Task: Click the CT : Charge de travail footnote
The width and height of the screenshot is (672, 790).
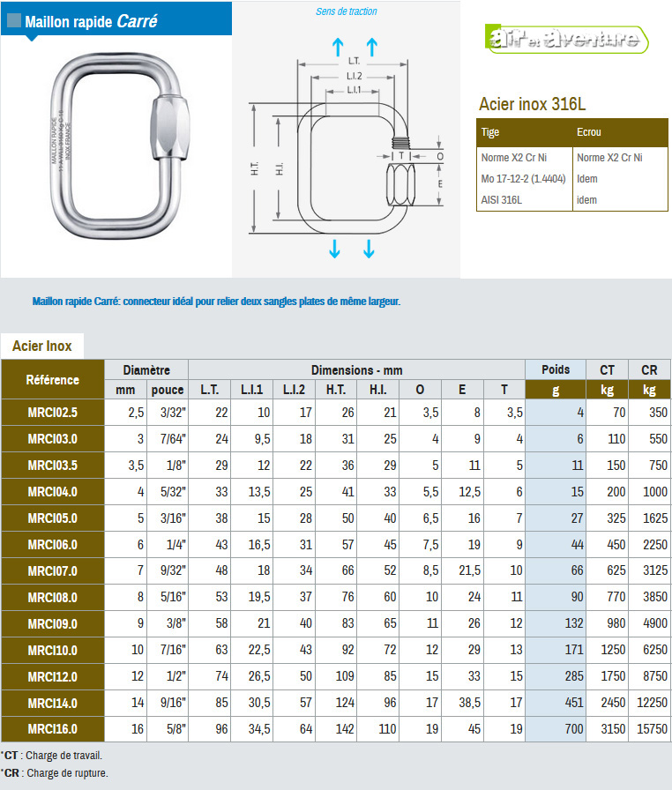Action: pyautogui.click(x=52, y=756)
